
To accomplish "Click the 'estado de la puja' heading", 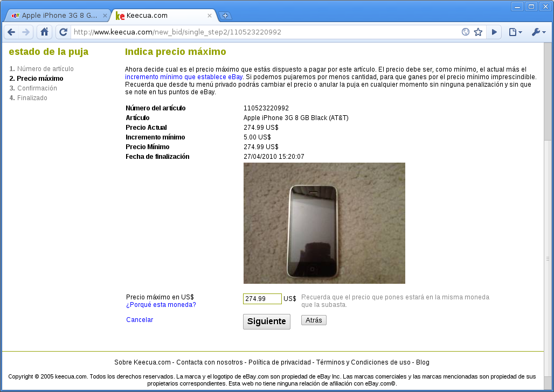I will tap(49, 52).
